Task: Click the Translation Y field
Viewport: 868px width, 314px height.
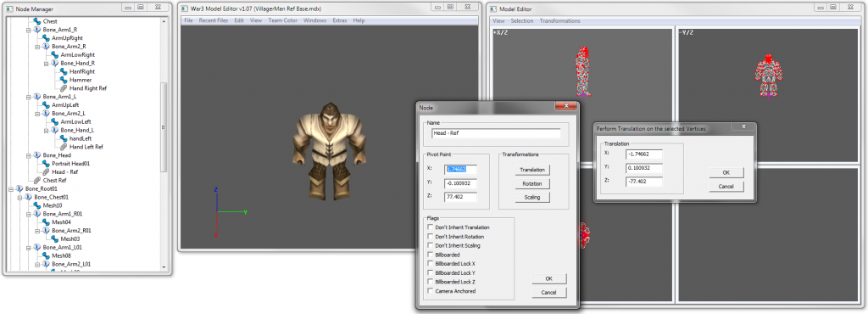Action: [644, 167]
